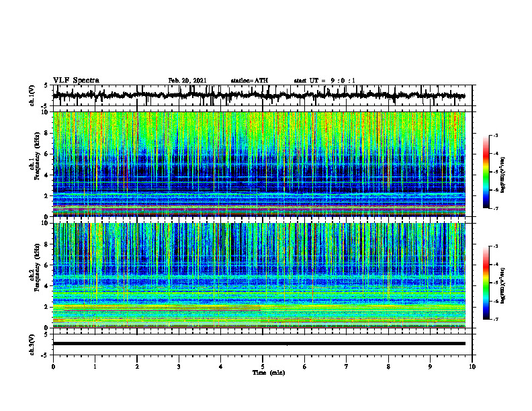
Task: Click the "8" kHz tick on ch.1 spectrogram axis
Action: (x=48, y=133)
